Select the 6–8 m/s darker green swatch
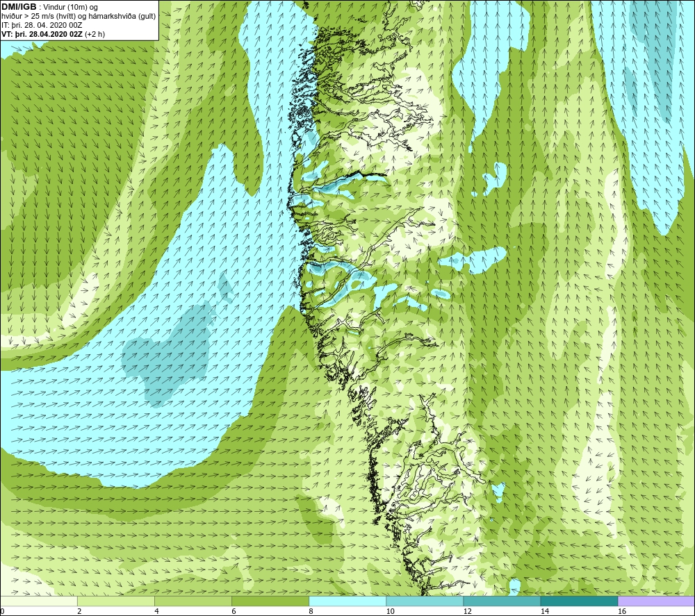The width and height of the screenshot is (695, 616). coord(270,601)
